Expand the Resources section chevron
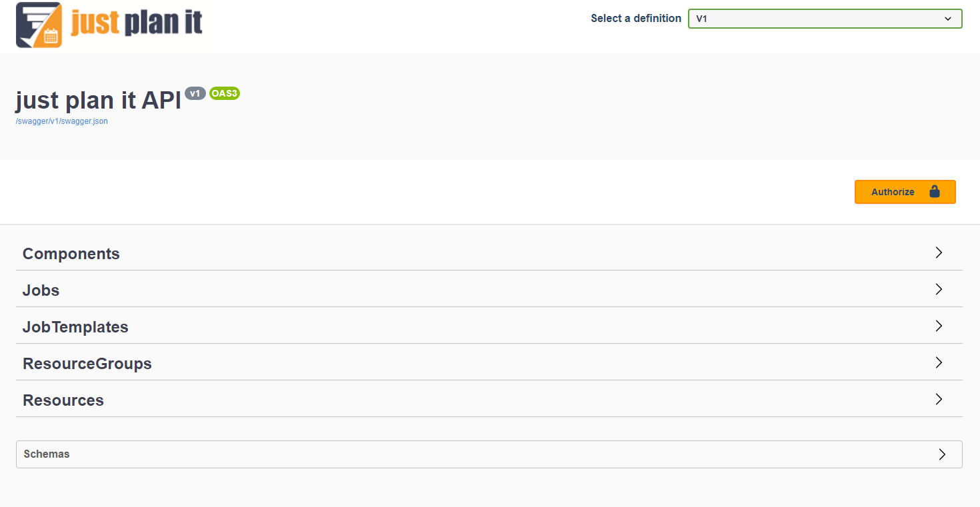Viewport: 980px width, 507px height. pyautogui.click(x=939, y=399)
